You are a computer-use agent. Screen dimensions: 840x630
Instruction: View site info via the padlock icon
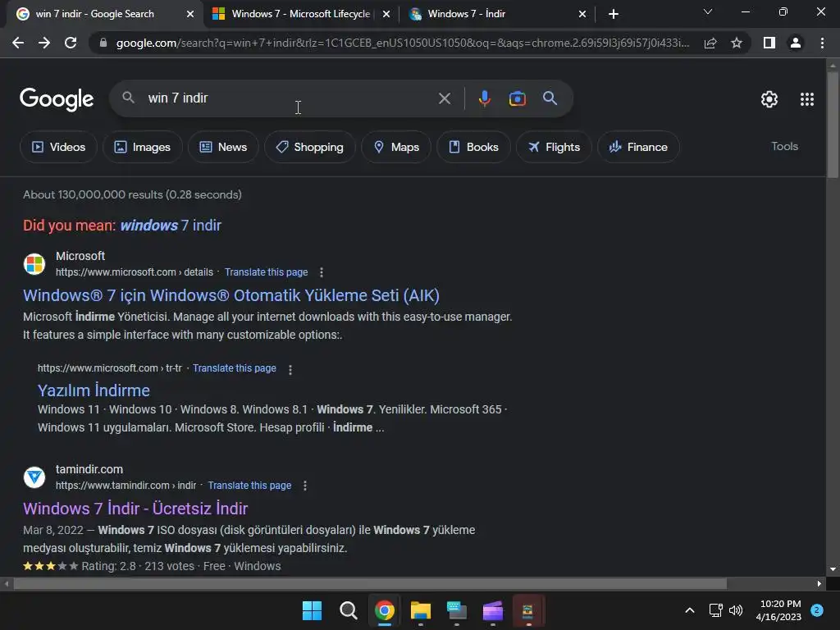(x=103, y=43)
